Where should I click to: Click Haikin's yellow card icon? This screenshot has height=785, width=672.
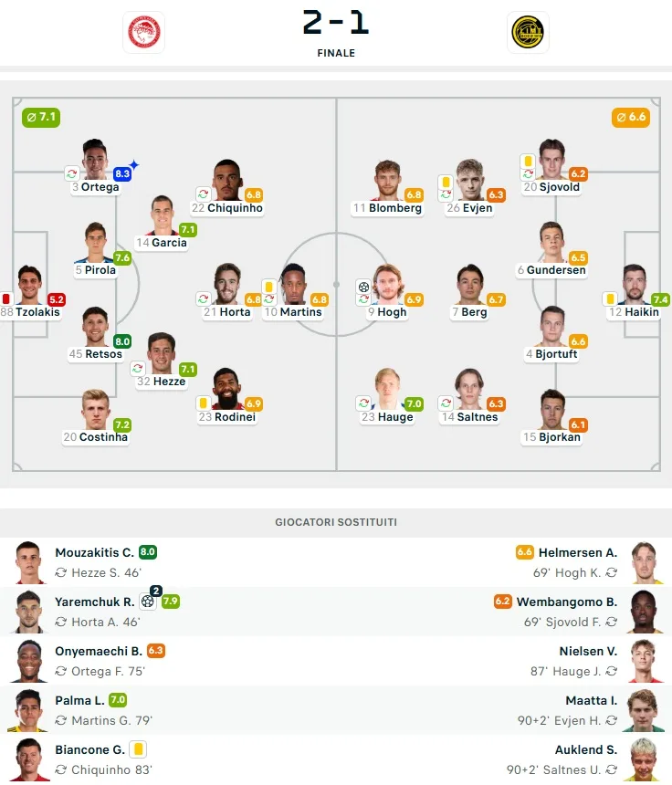click(609, 298)
